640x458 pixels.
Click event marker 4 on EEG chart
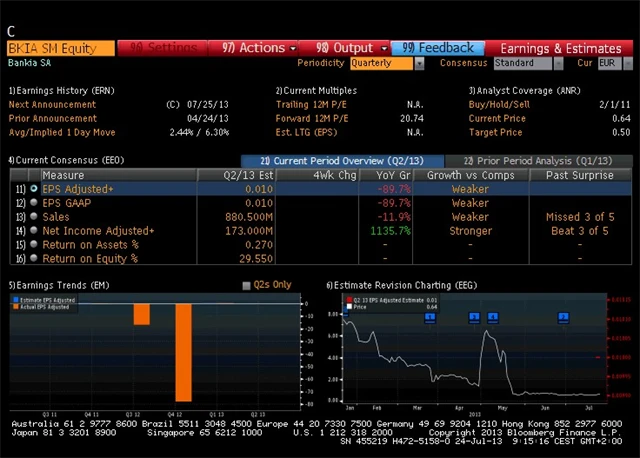point(493,317)
